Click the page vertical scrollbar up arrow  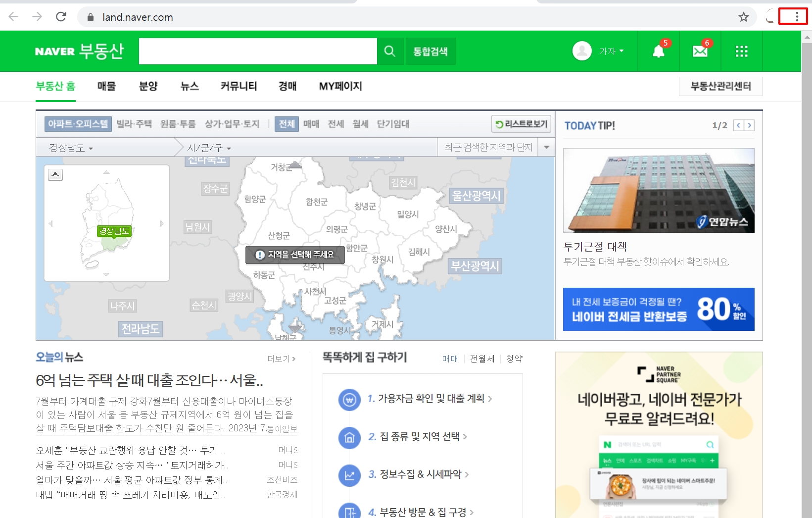(x=807, y=37)
